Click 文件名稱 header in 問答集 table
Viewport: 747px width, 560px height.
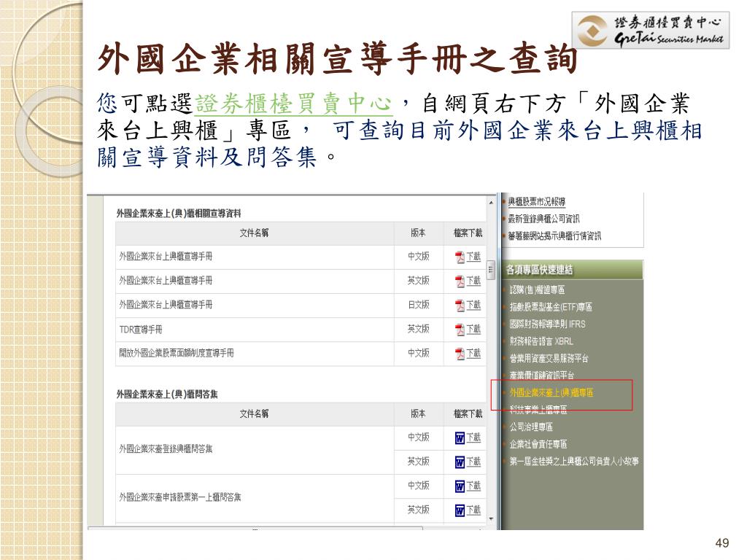click(254, 414)
